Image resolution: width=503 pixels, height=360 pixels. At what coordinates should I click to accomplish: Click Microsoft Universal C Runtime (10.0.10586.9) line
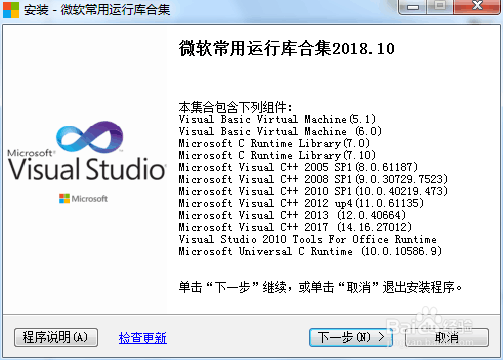pyautogui.click(x=310, y=251)
